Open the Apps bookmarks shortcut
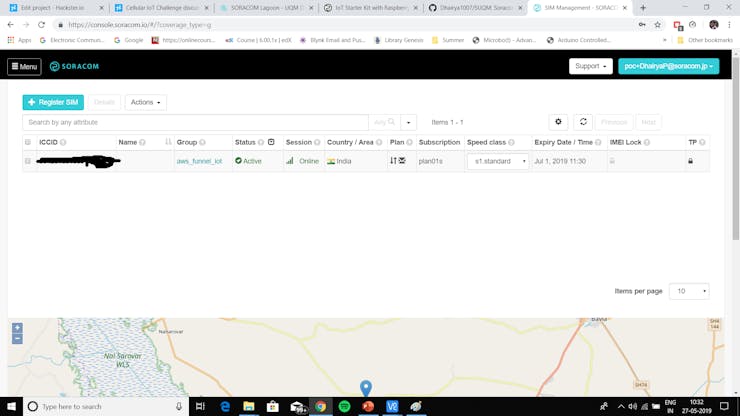 (19, 40)
